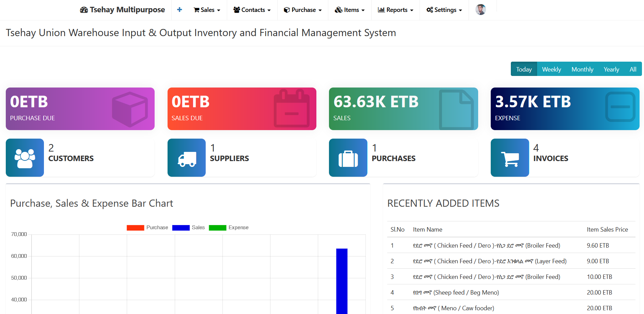Toggle Sales series in chart legend

pyautogui.click(x=188, y=227)
